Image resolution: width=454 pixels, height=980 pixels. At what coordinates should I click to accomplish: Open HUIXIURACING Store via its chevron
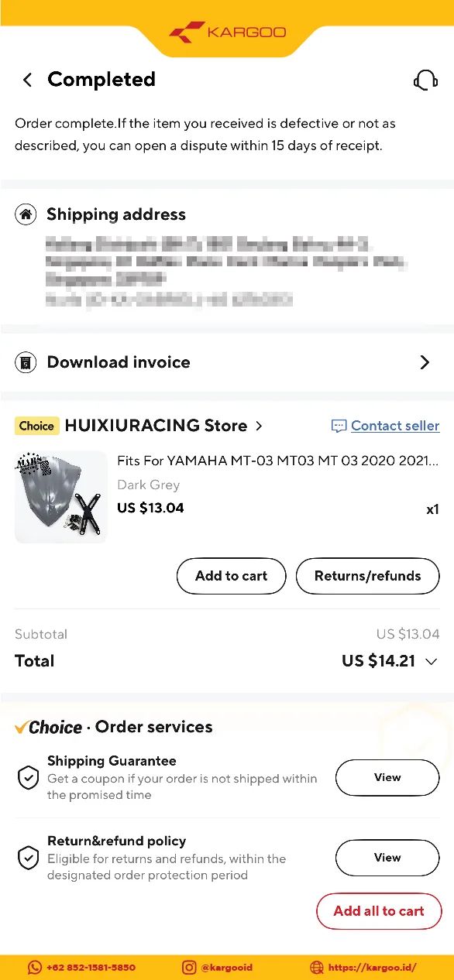pyautogui.click(x=259, y=426)
